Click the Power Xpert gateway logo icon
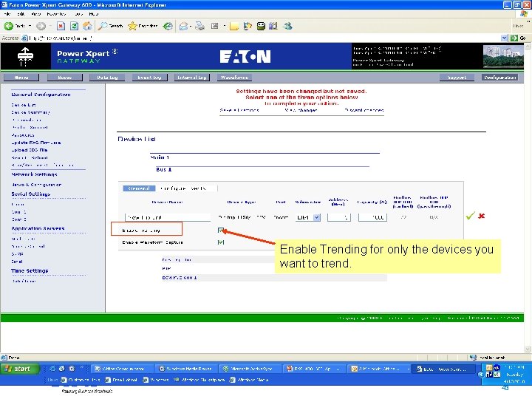The height and width of the screenshot is (399, 532). pos(25,56)
